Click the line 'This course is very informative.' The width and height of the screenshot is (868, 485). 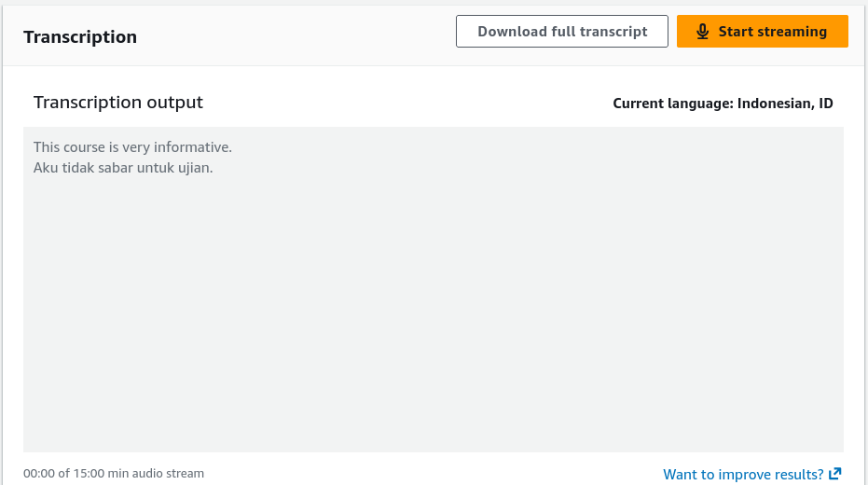(132, 147)
